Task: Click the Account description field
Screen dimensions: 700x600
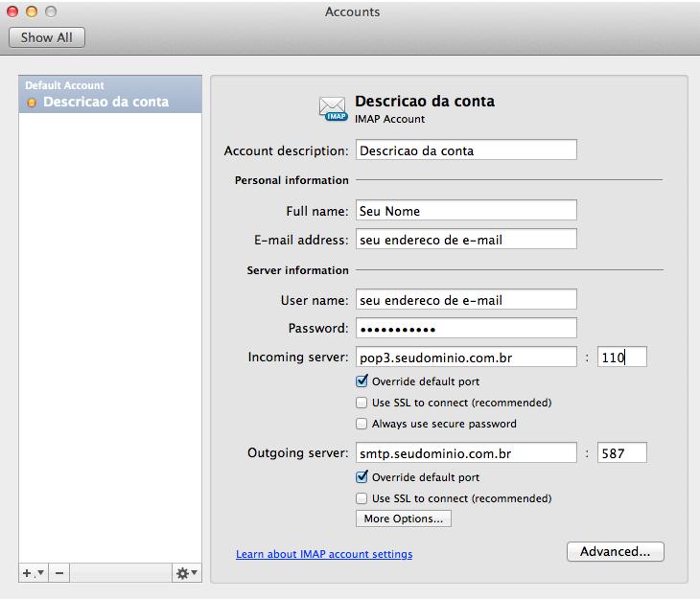Action: click(x=466, y=150)
